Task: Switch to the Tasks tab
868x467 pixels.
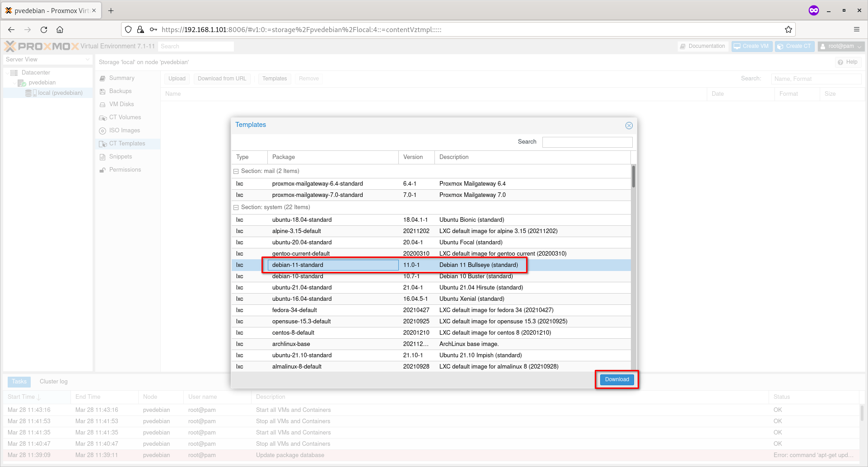Action: click(19, 382)
